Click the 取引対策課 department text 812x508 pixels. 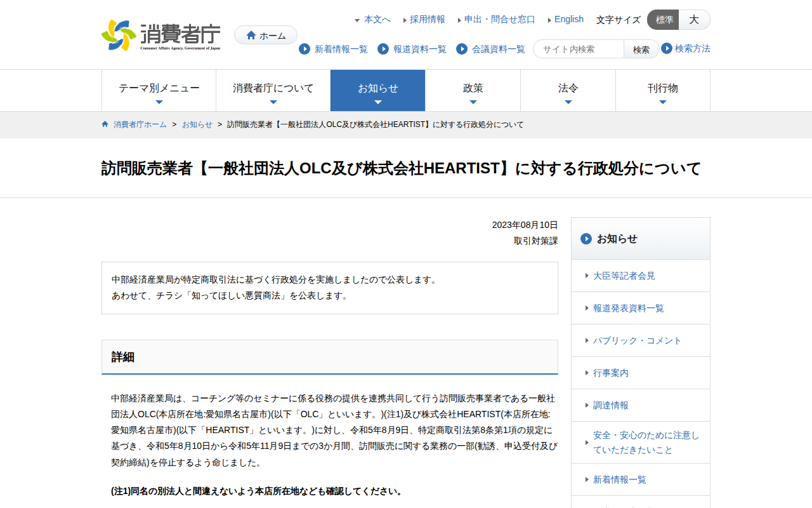536,241
